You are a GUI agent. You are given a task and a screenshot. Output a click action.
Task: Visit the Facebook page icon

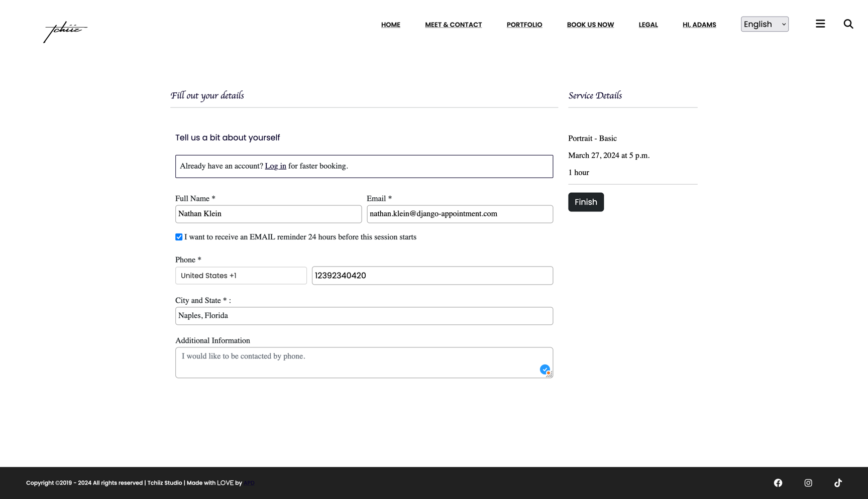[778, 483]
